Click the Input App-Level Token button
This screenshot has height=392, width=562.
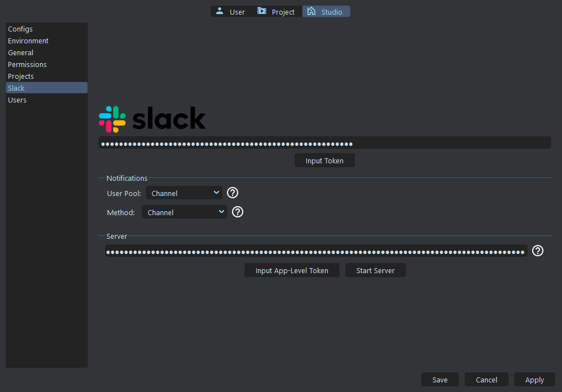292,270
